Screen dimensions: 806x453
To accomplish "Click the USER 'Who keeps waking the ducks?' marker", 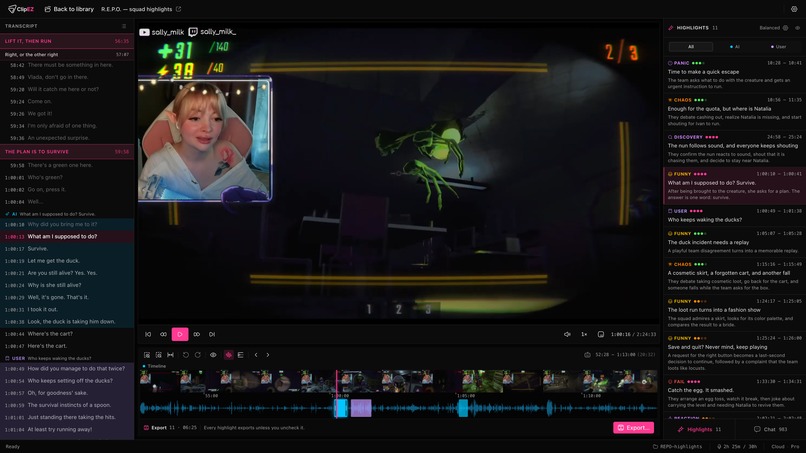I will pos(67,358).
